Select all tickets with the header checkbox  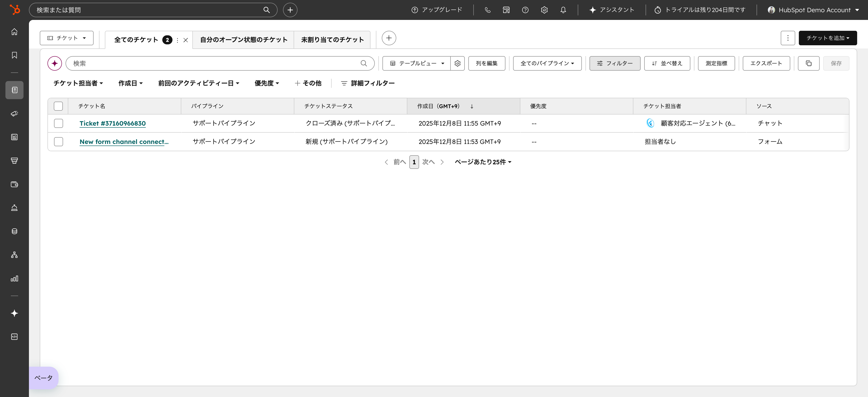[58, 106]
